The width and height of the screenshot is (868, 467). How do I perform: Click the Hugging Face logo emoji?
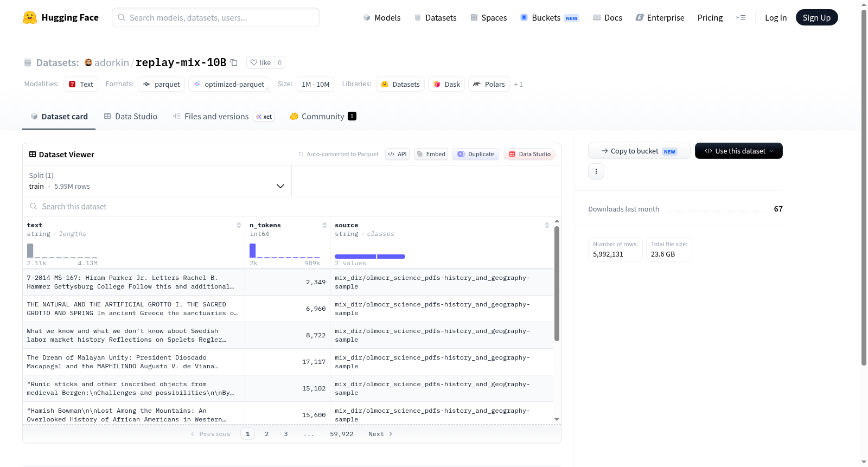pyautogui.click(x=30, y=17)
